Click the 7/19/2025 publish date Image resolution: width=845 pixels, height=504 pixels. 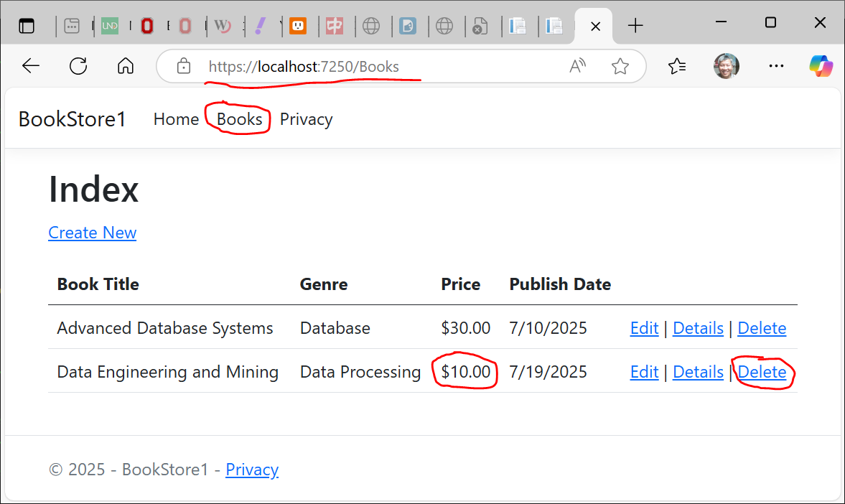pyautogui.click(x=548, y=371)
